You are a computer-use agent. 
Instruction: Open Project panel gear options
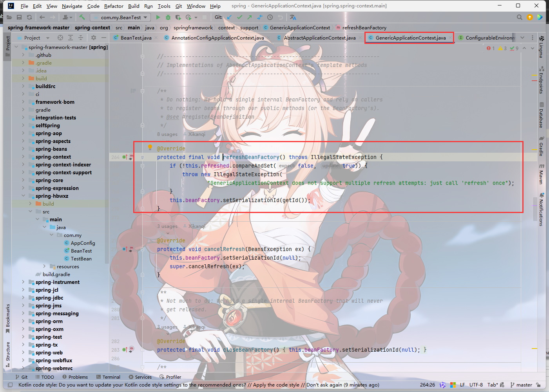[x=94, y=38]
